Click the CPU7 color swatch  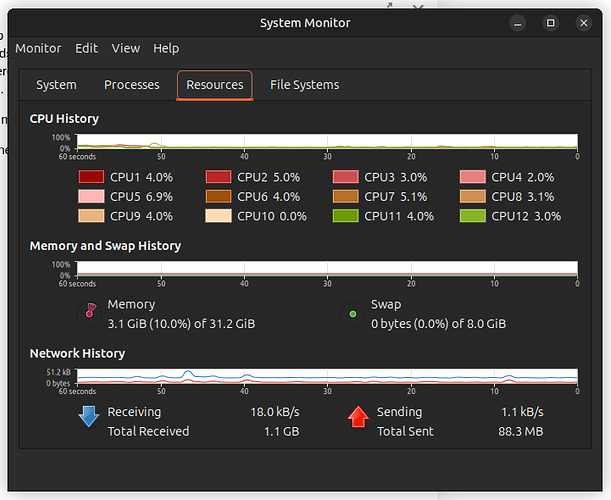pyautogui.click(x=345, y=197)
